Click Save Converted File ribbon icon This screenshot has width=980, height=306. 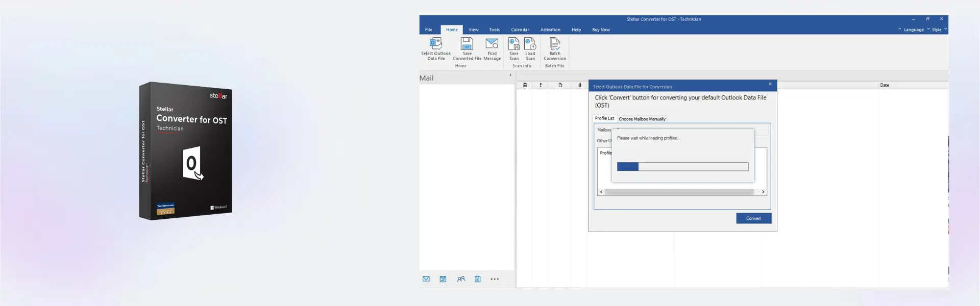[467, 48]
